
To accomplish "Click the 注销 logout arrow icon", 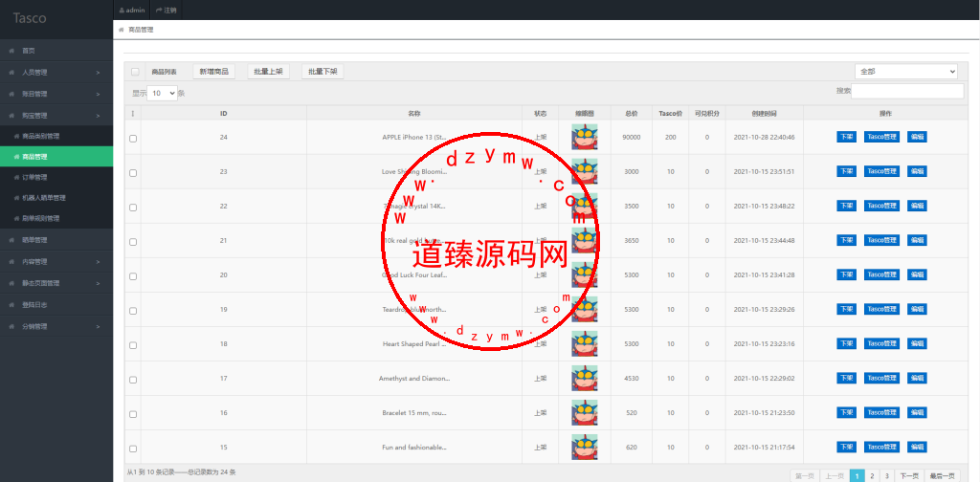I will coord(159,11).
